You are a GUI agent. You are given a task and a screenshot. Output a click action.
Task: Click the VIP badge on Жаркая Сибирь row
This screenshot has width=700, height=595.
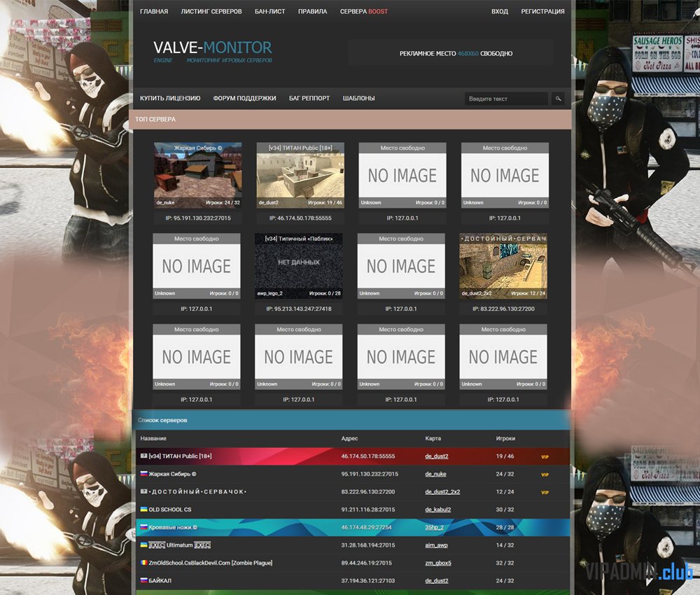545,475
